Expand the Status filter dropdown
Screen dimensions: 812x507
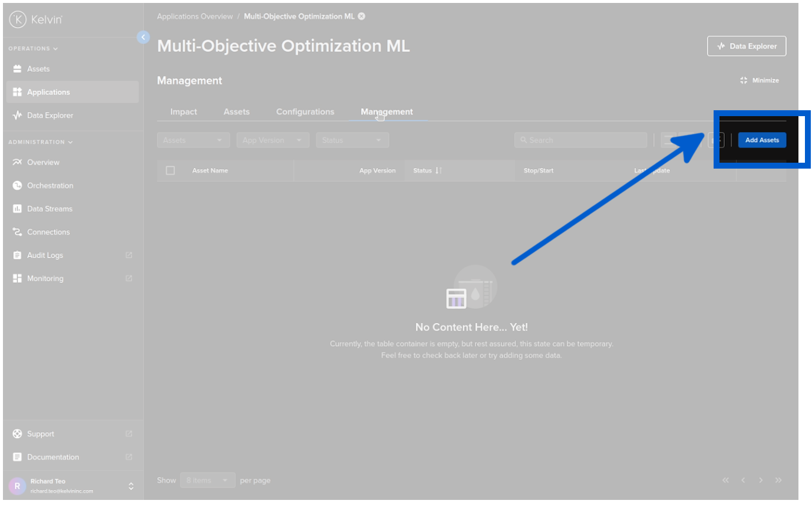[x=352, y=140]
